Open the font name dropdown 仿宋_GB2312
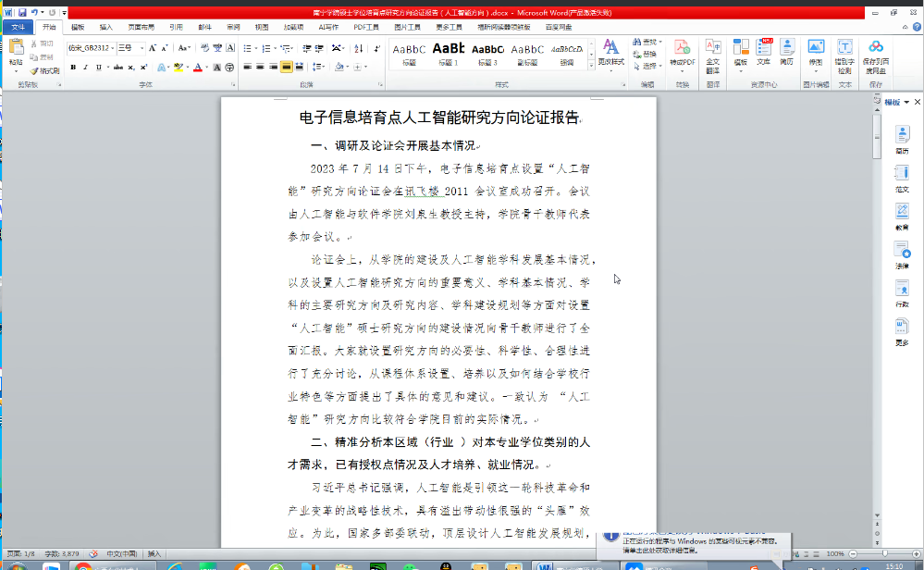Viewport: 924px width, 570px height. click(91, 47)
